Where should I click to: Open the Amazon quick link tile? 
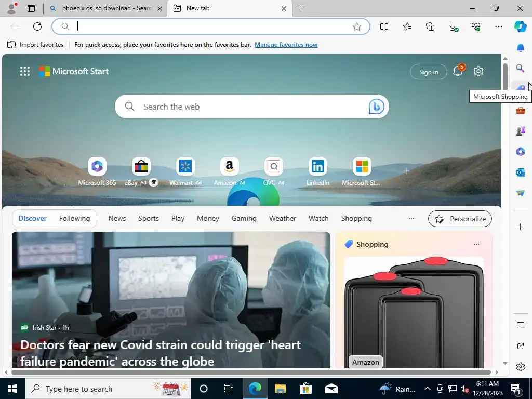[229, 171]
